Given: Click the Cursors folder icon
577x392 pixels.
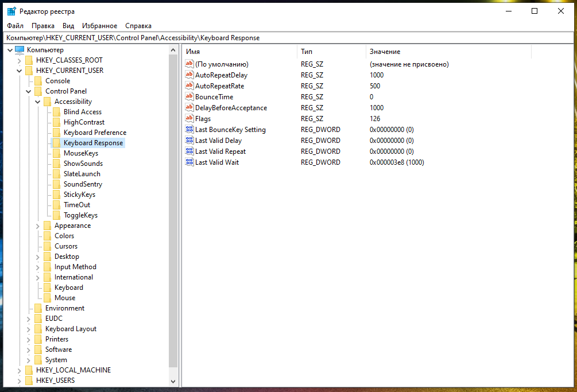Looking at the screenshot, I should pos(48,246).
